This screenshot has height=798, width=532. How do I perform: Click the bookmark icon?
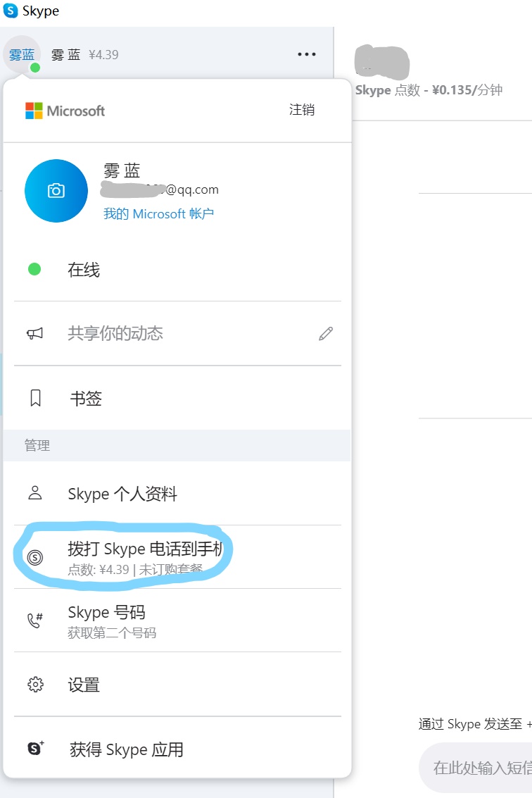point(35,399)
